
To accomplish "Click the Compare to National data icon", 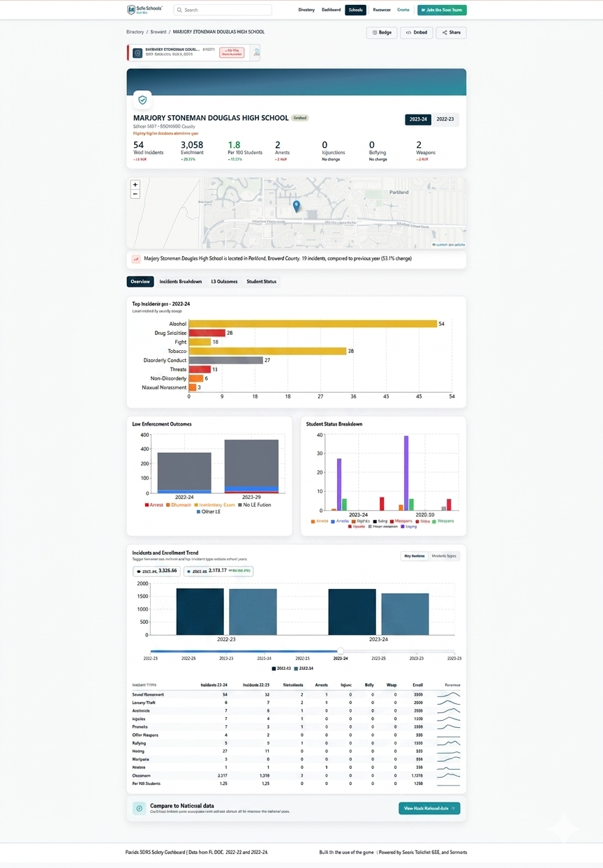I will pyautogui.click(x=139, y=808).
